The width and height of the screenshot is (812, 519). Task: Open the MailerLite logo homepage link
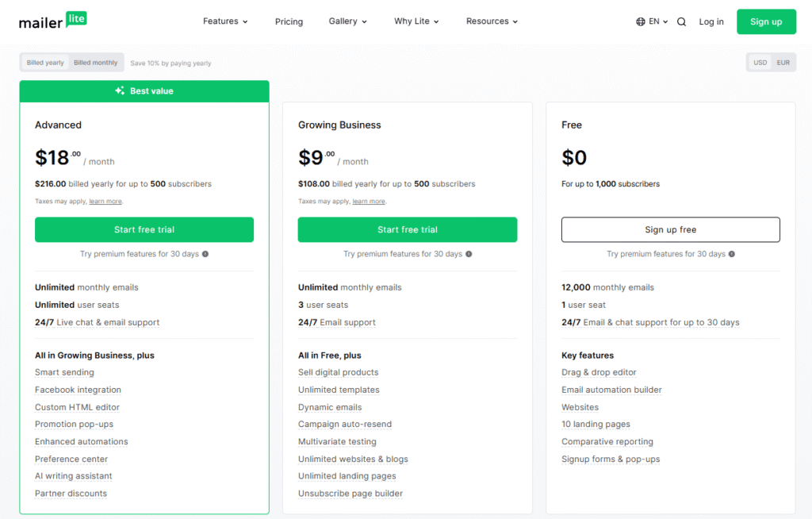pos(53,21)
